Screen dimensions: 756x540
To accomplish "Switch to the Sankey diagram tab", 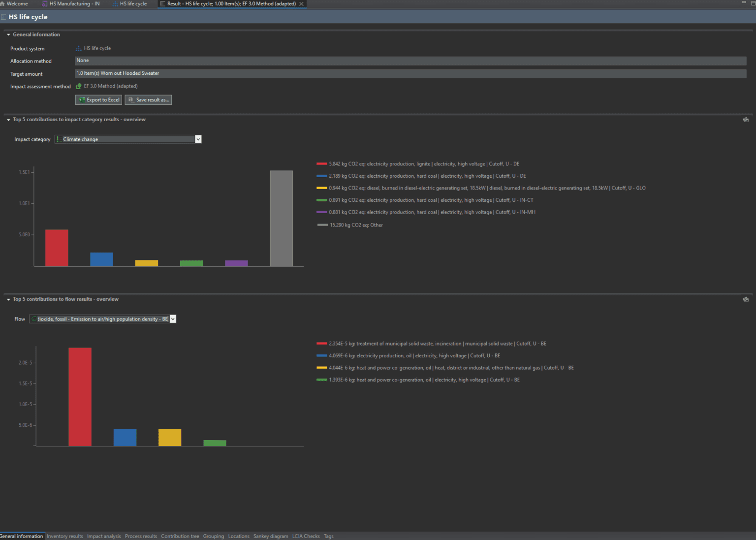I will (x=270, y=536).
